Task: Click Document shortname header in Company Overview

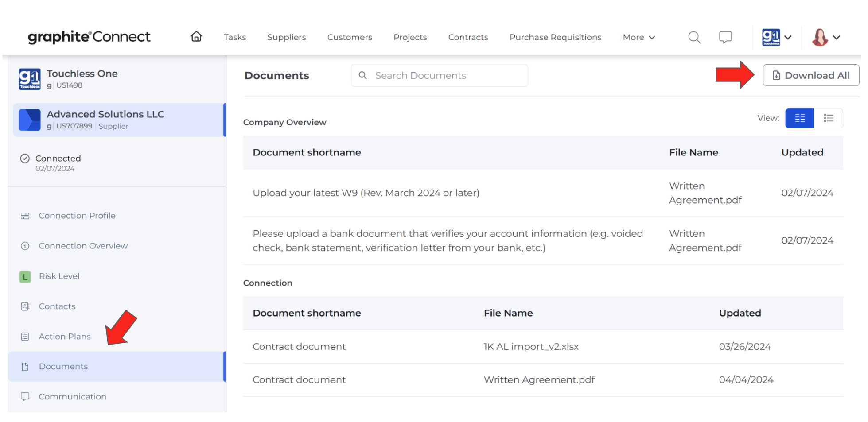Action: 307,152
